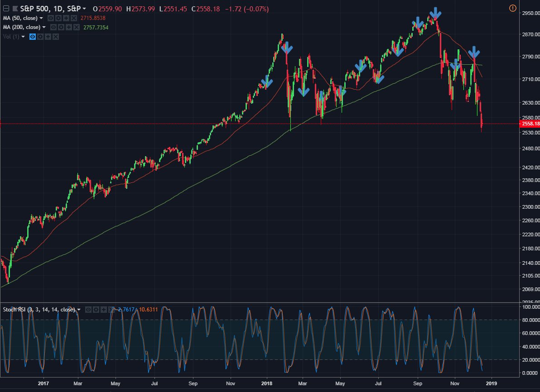Screen dimensions: 540x392
Task: Hide the MA (200, close) indicator with its eye
Action: (x=53, y=27)
